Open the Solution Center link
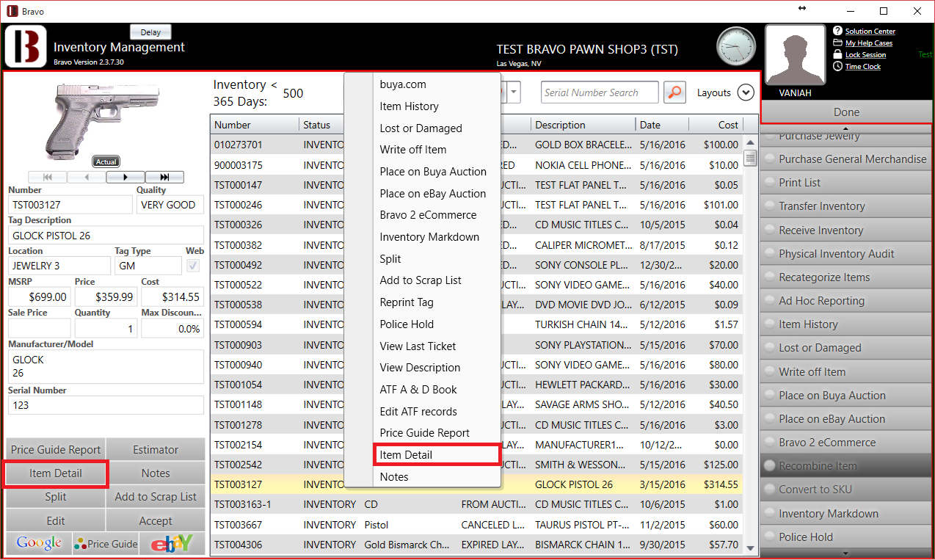Image resolution: width=935 pixels, height=560 pixels. [870, 32]
